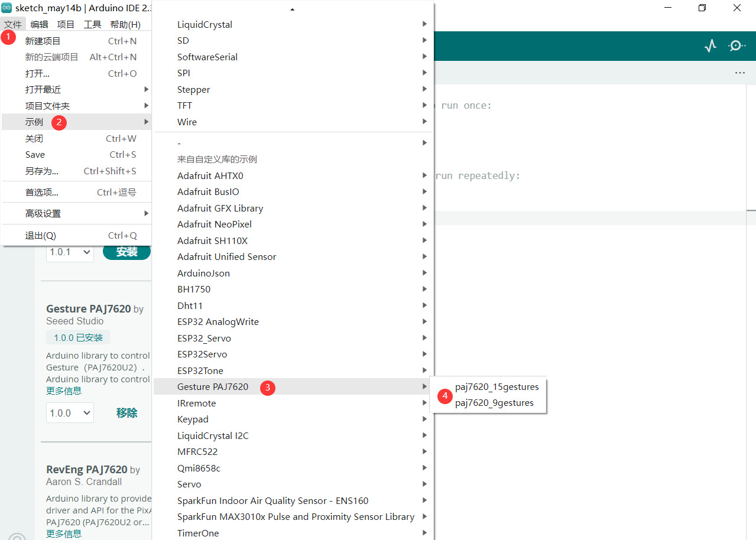Choose 新的云端项目 menu entry
Image resolution: width=756 pixels, height=540 pixels.
point(76,57)
